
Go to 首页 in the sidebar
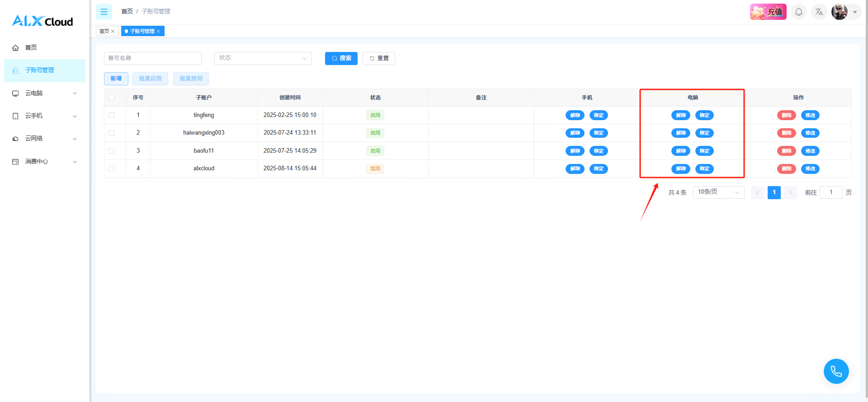tap(31, 47)
